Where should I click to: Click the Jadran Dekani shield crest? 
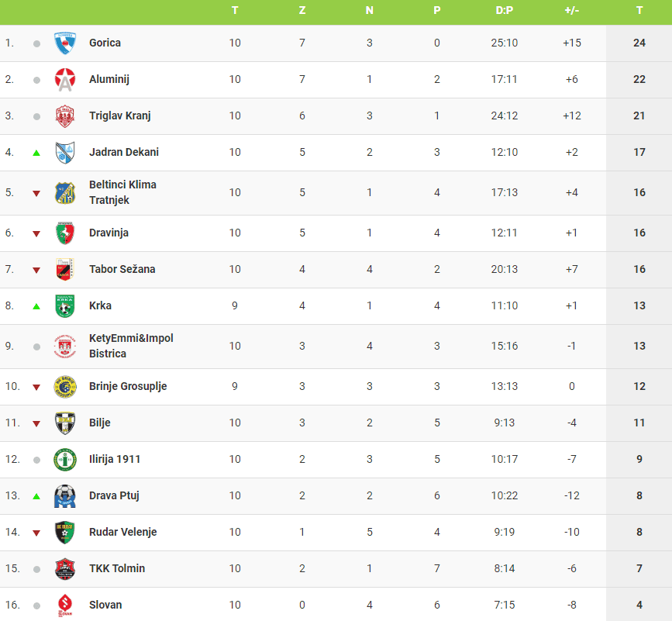click(65, 152)
